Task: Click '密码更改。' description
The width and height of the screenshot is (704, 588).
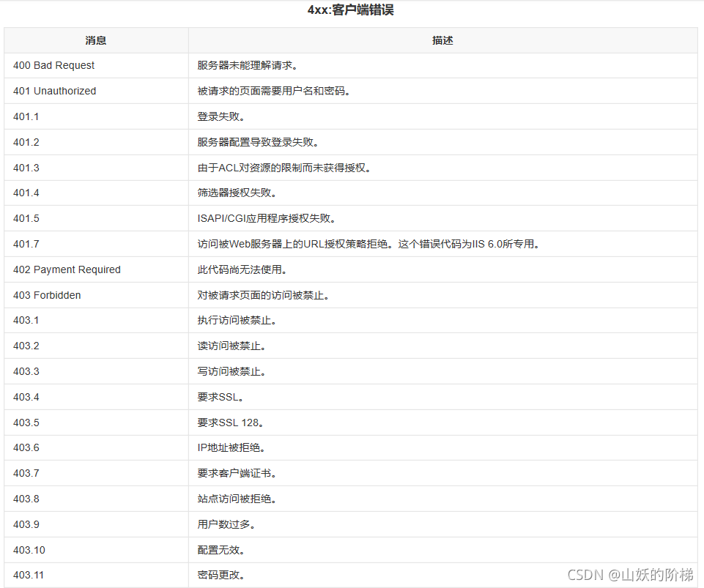Action: point(221,576)
